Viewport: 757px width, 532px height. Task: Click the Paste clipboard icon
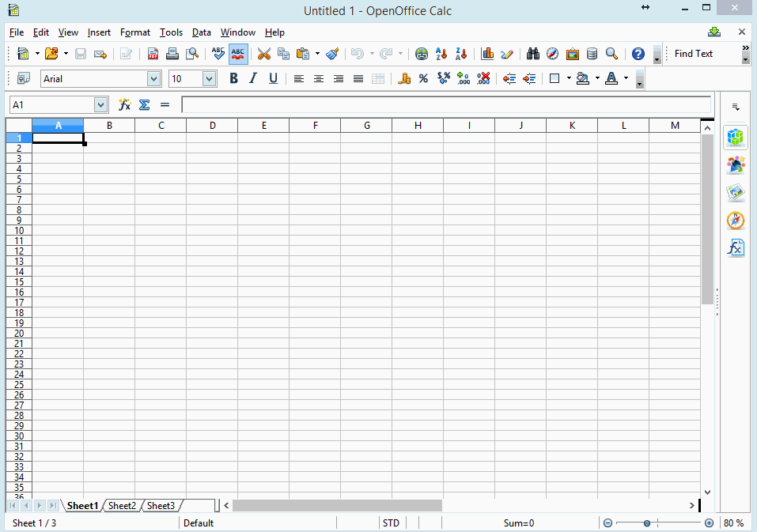(x=303, y=54)
